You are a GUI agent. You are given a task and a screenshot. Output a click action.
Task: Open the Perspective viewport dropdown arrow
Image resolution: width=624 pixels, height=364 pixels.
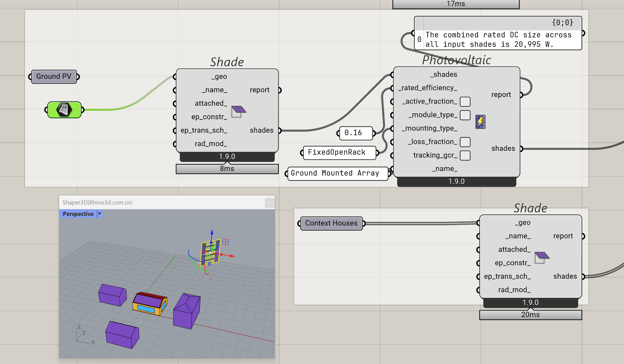(x=100, y=214)
